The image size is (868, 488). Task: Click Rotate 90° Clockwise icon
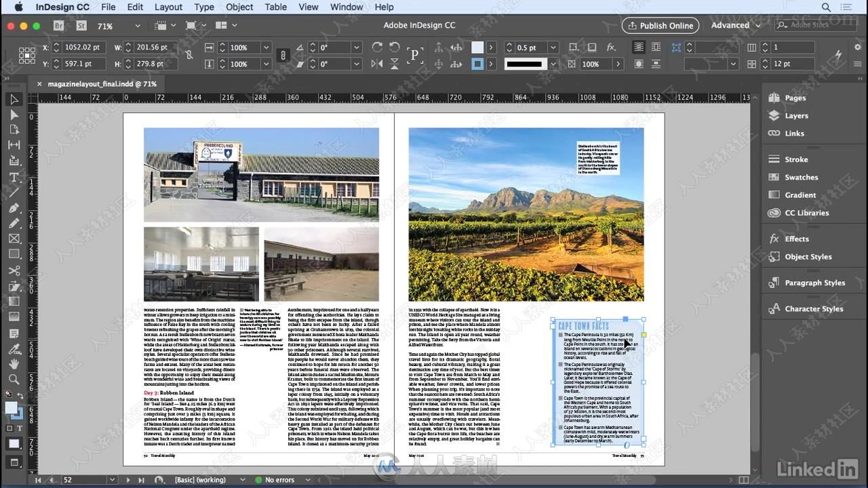(x=378, y=47)
